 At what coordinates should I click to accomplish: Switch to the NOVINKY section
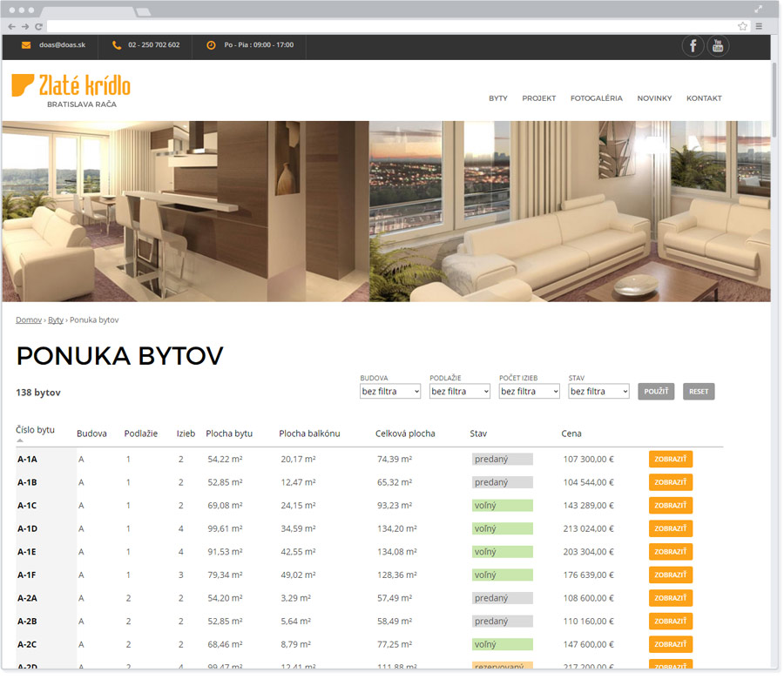(654, 98)
